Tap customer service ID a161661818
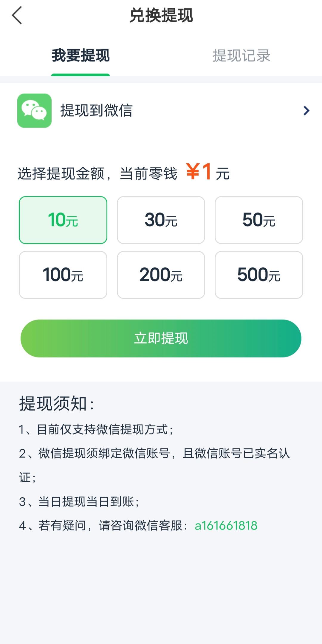Screen dimensions: 322x644 point(226,526)
